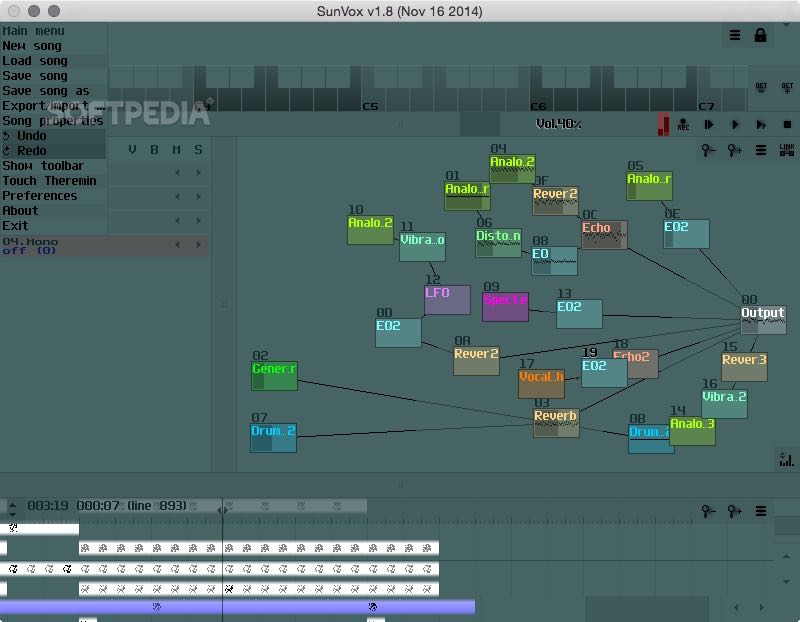Stop playback with the stop button

787,125
